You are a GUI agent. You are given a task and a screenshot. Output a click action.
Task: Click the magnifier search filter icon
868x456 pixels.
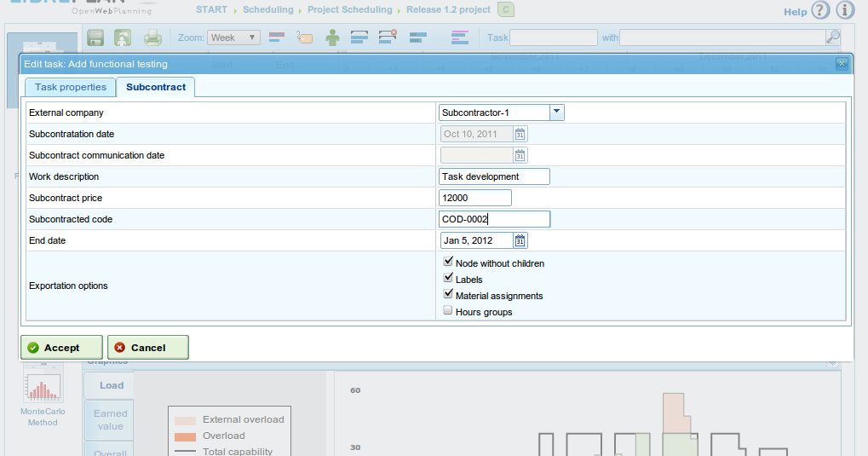pyautogui.click(x=832, y=38)
